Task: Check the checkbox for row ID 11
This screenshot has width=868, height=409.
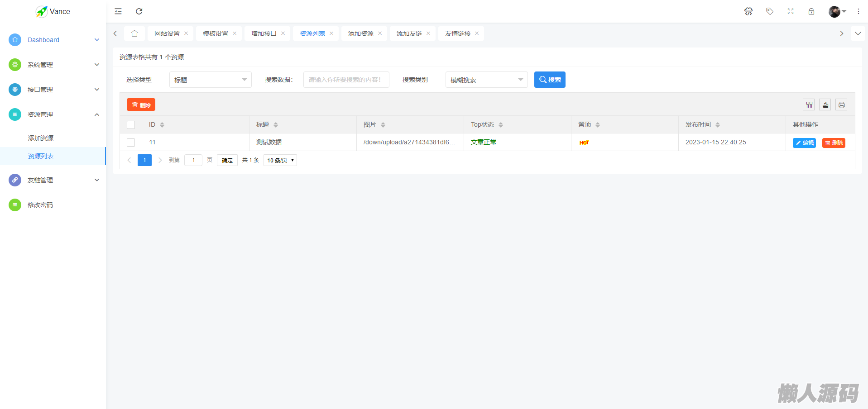Action: coord(131,143)
